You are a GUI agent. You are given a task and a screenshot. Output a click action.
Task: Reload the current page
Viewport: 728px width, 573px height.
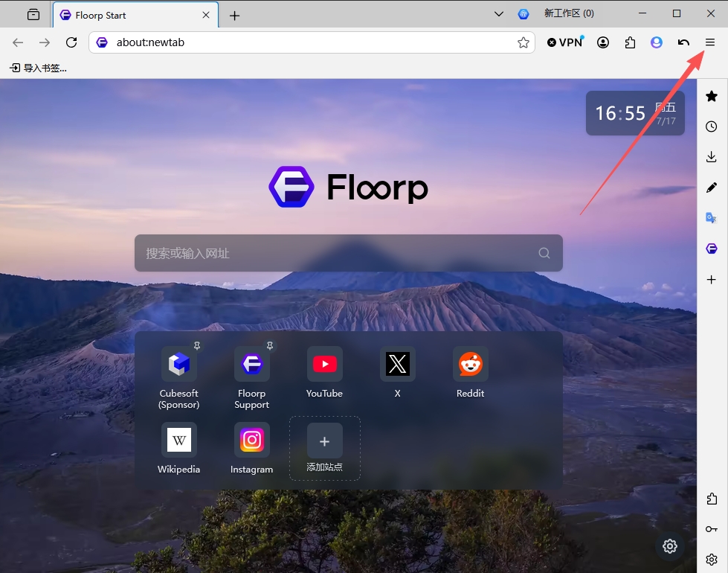point(71,42)
